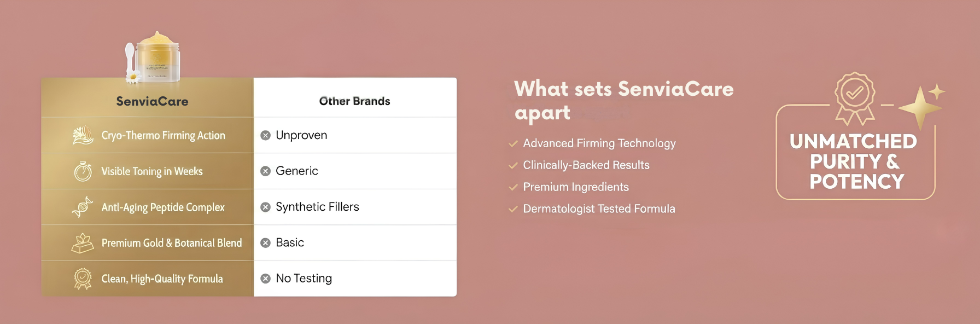Click the X icon beside Synthetic Fillers
This screenshot has height=324, width=980.
coord(266,207)
